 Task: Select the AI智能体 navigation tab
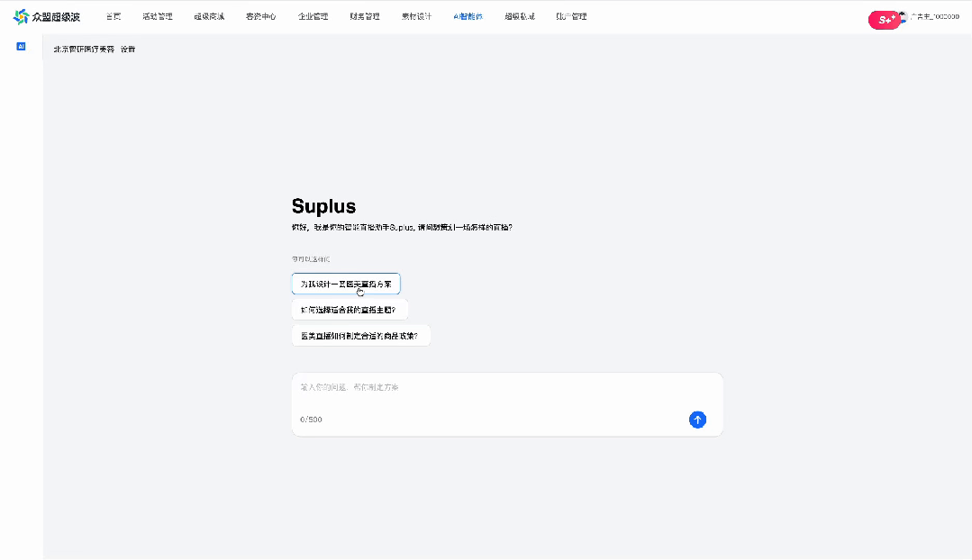pyautogui.click(x=468, y=17)
